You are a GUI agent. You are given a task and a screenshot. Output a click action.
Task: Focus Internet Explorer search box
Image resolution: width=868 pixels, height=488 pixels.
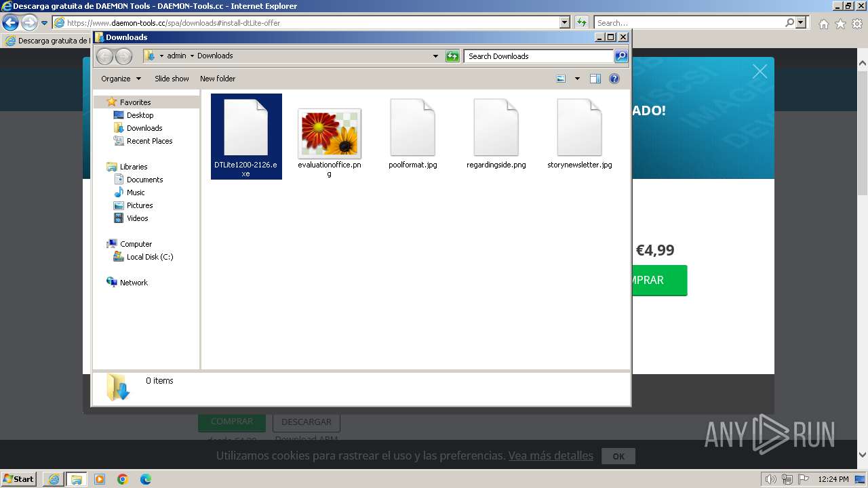(688, 22)
